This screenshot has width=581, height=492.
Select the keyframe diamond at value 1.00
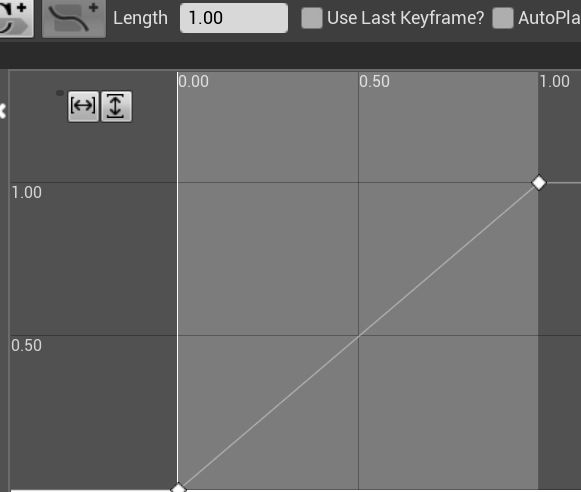click(539, 183)
